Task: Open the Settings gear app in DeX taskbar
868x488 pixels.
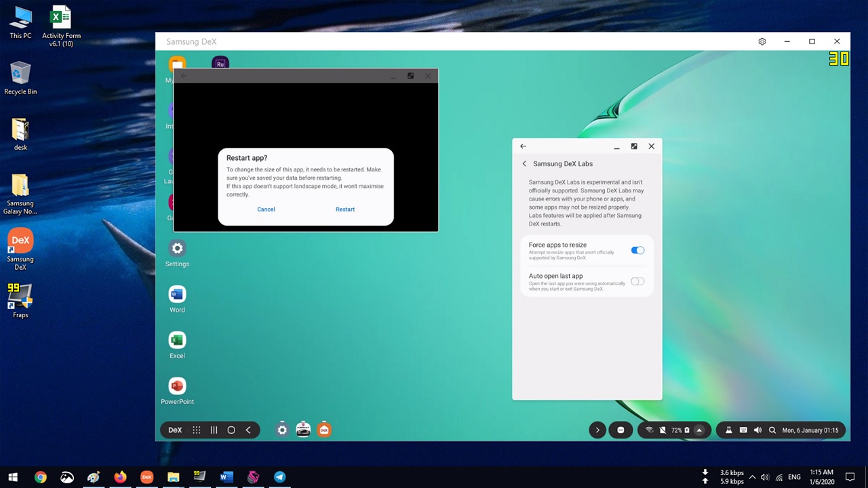Action: [x=282, y=430]
